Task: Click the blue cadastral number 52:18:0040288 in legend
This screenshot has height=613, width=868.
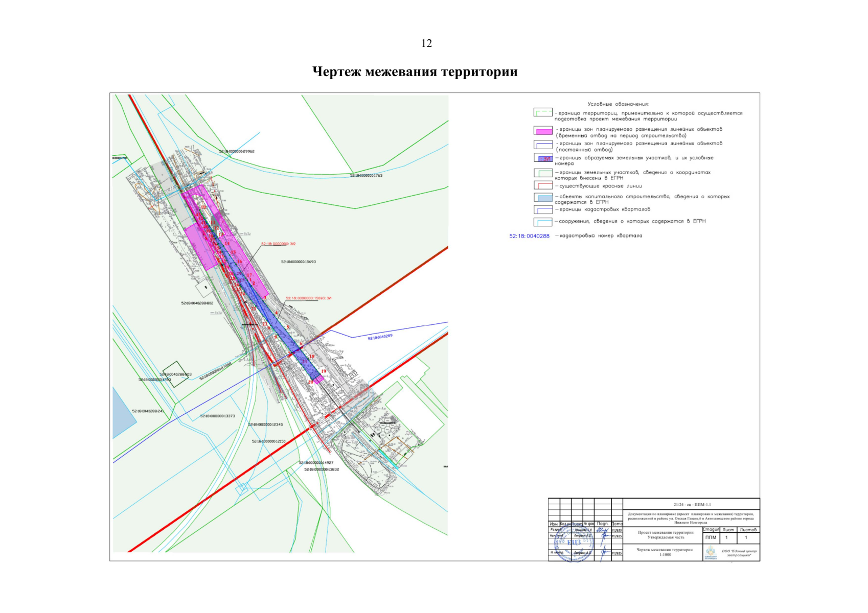Action: click(x=529, y=236)
